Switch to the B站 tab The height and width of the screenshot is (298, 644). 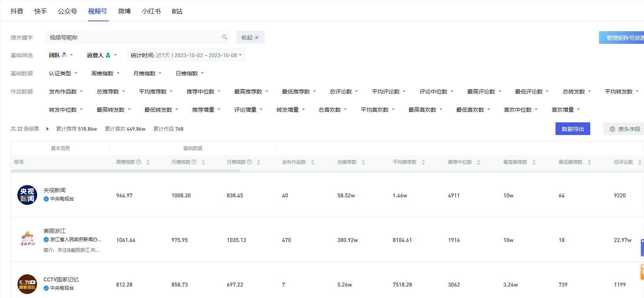177,11
